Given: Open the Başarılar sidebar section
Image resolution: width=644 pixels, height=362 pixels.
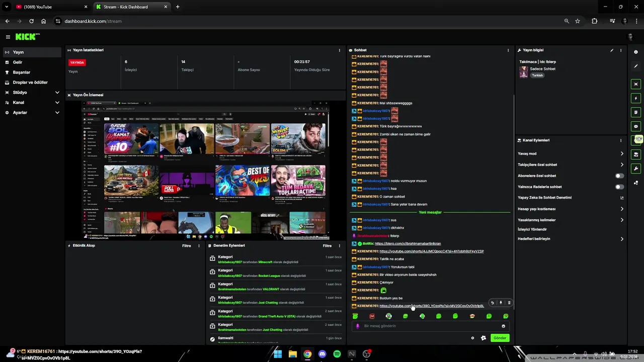Looking at the screenshot, I should (32, 72).
